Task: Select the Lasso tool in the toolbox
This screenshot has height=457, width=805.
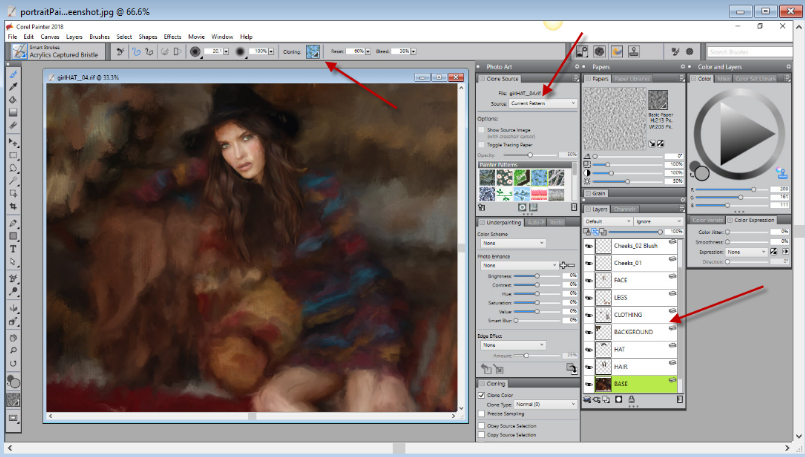Action: [x=13, y=168]
